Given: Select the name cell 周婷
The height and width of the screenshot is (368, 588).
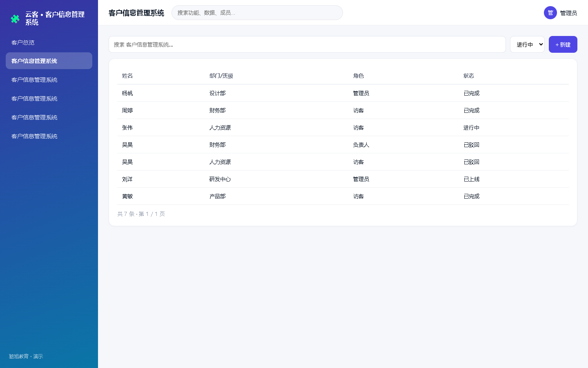Looking at the screenshot, I should 127,110.
